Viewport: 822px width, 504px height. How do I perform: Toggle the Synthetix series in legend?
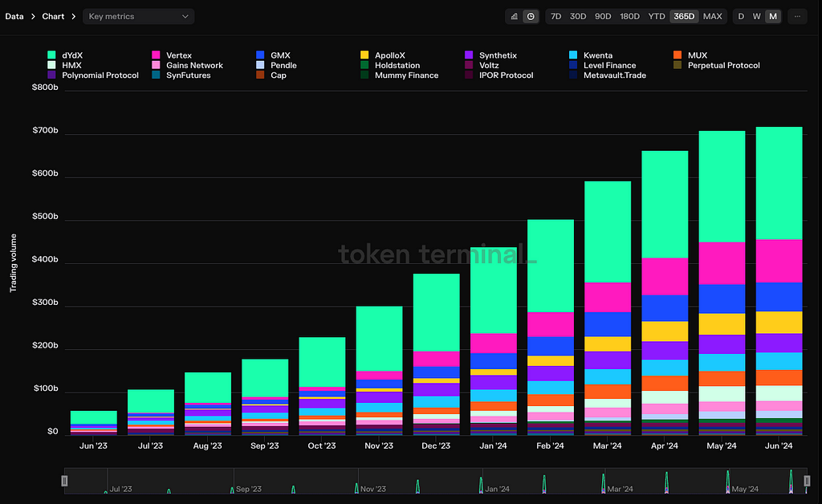pyautogui.click(x=490, y=55)
